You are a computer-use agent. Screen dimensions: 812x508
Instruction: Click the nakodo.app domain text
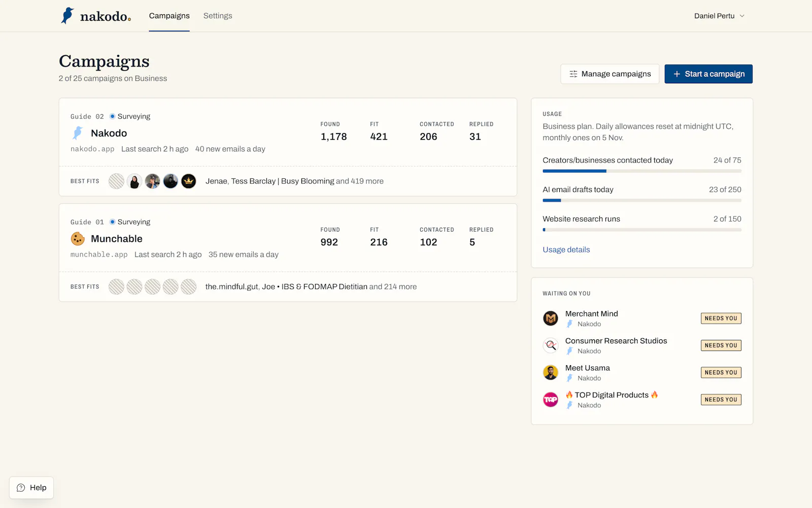pyautogui.click(x=92, y=149)
